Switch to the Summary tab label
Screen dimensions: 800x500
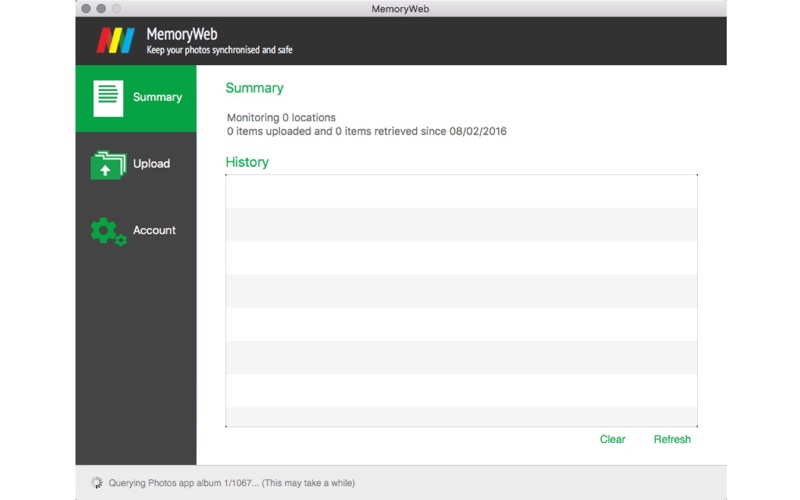(157, 98)
